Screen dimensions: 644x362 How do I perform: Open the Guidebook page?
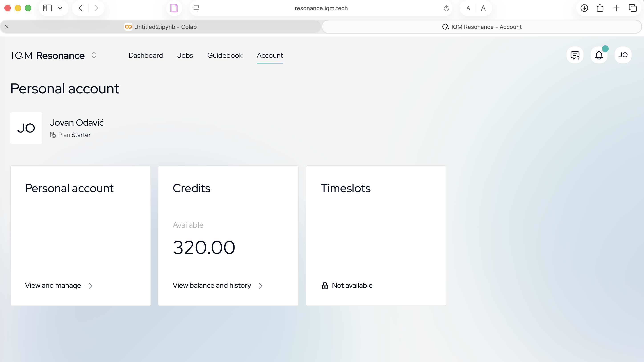pos(225,55)
